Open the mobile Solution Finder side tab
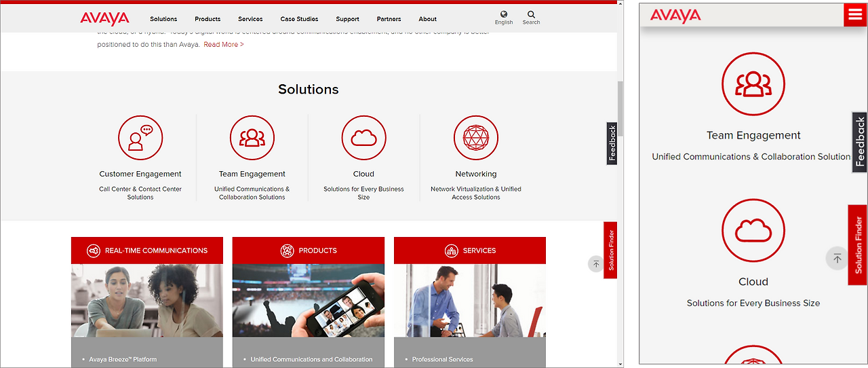 858,245
